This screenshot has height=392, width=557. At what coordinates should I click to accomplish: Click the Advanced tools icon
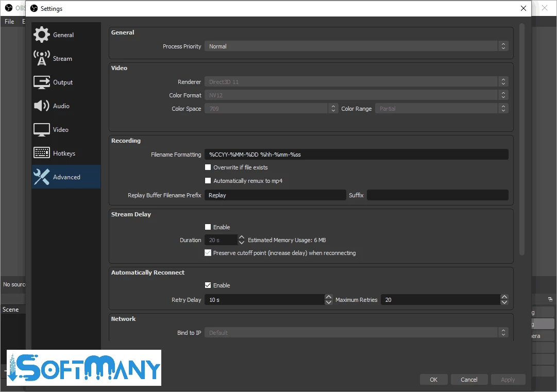[42, 177]
